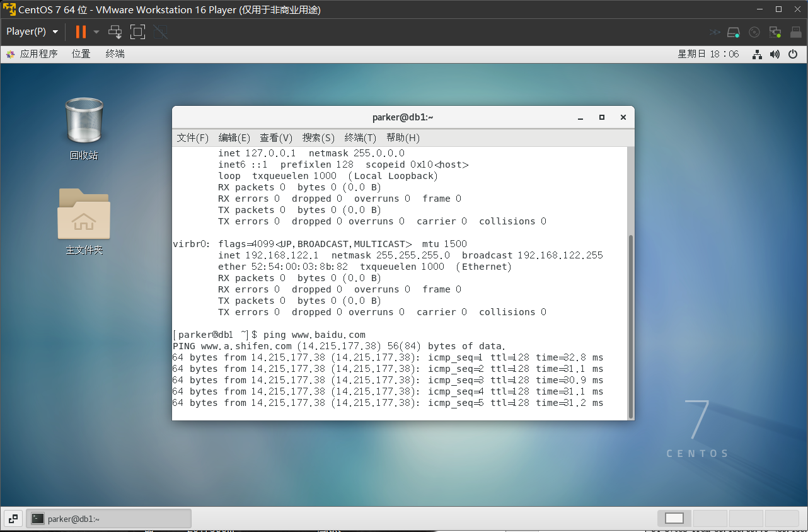
Task: Open the 编辑(E) menu in the terminal
Action: pyautogui.click(x=234, y=137)
